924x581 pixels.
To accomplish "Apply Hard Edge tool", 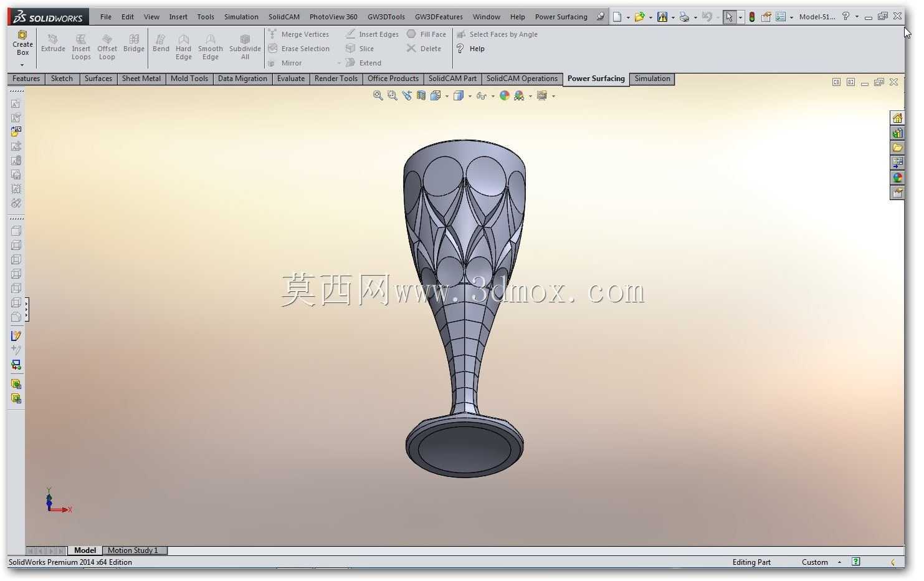I will (184, 47).
